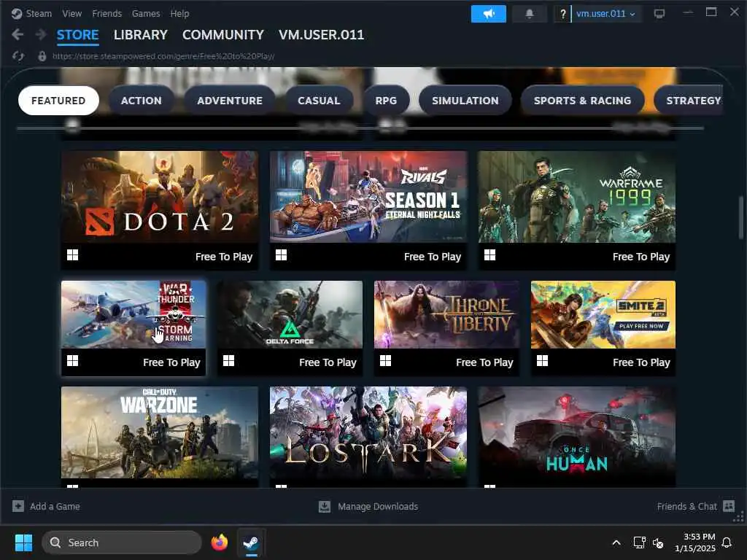Go forward with the right arrow

pos(41,34)
